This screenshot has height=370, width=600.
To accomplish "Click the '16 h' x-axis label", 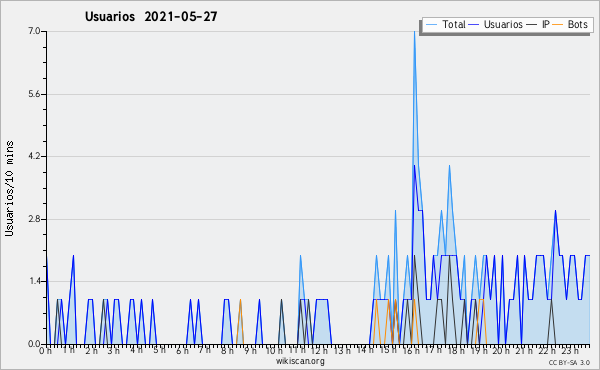I will (411, 350).
